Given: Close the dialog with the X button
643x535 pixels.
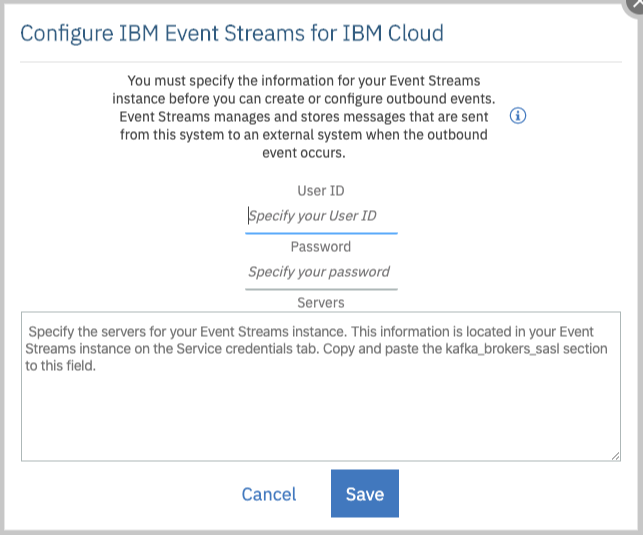Looking at the screenshot, I should click(635, 5).
